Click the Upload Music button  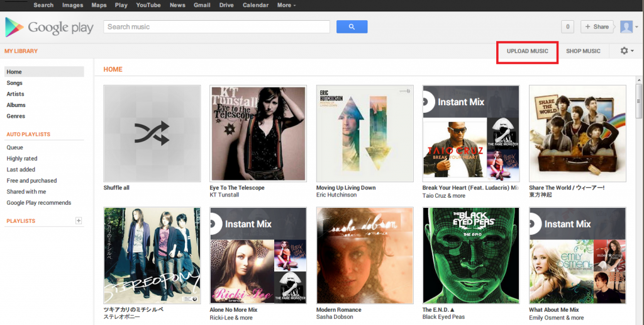tap(527, 51)
